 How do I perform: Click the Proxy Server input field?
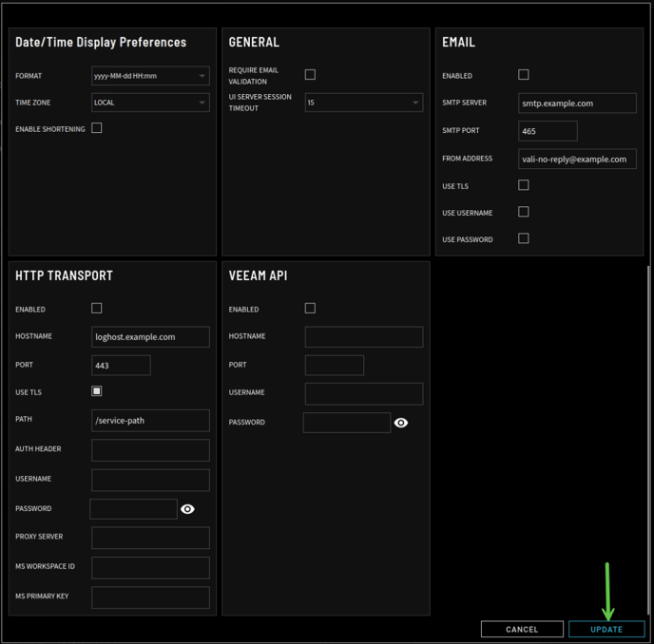pos(150,538)
